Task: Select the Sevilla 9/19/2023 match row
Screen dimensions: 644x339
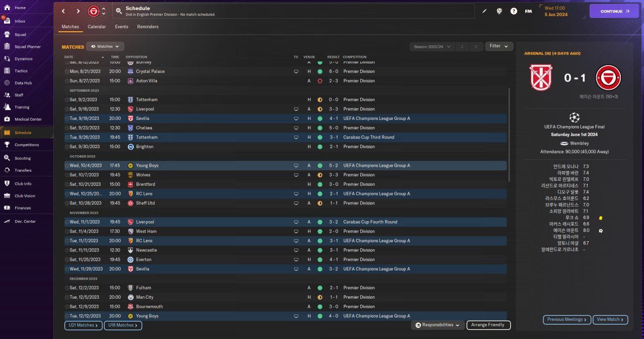Action: [x=285, y=118]
